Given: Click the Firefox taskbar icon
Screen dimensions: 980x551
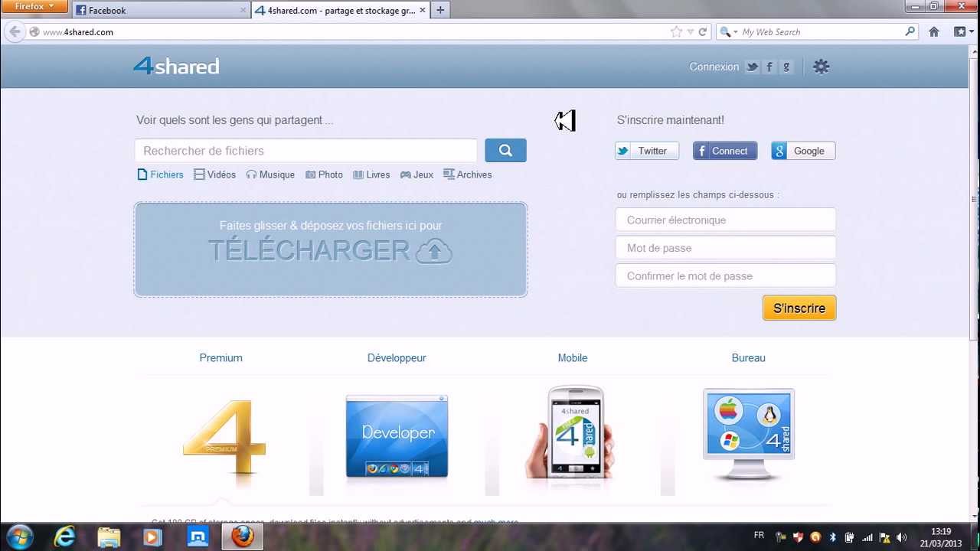Looking at the screenshot, I should (x=243, y=536).
